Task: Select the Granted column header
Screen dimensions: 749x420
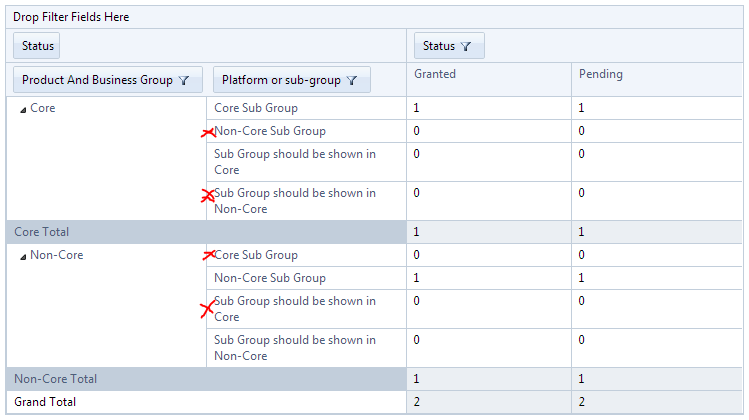Action: (x=435, y=74)
